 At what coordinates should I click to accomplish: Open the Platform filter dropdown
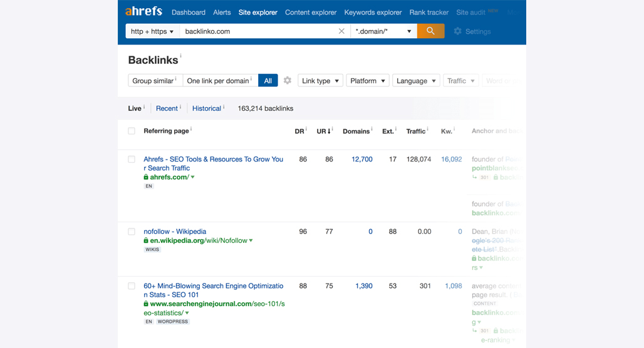point(368,81)
